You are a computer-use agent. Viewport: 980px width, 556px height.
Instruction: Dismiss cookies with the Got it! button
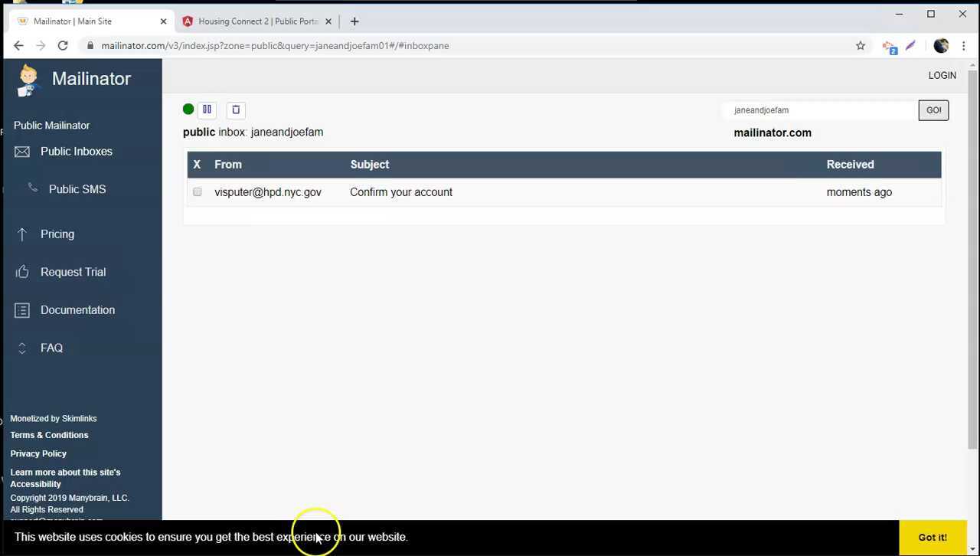pos(932,537)
